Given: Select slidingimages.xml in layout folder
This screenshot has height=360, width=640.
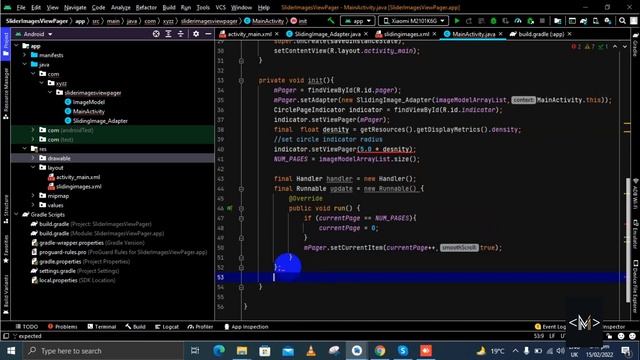Looking at the screenshot, I should coord(75,187).
